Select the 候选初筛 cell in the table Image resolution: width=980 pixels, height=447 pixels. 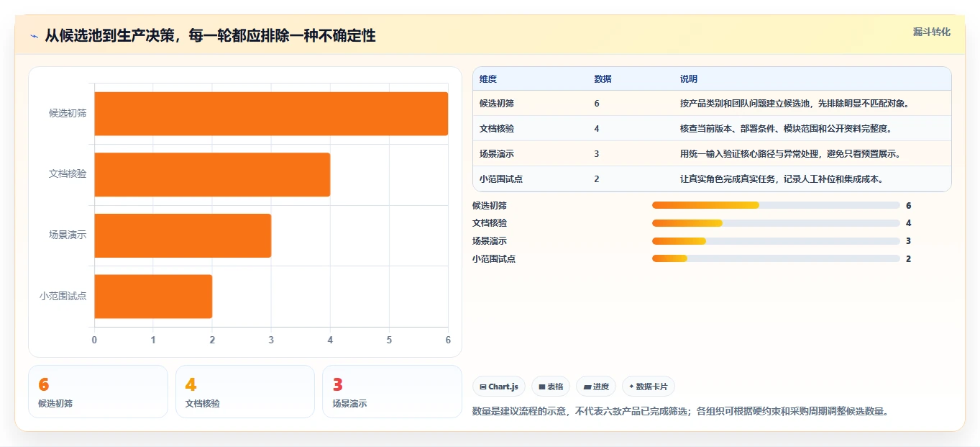click(497, 104)
